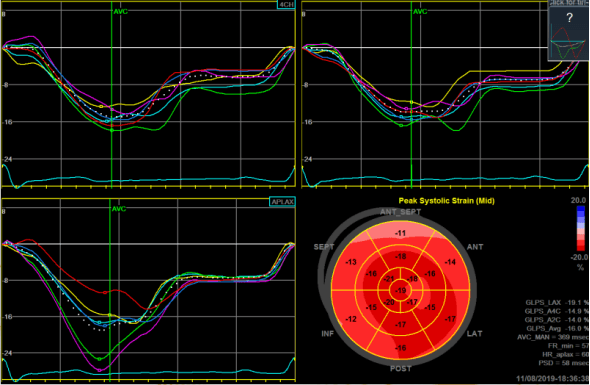
Task: Select the apex center segment showing -19
Action: pyautogui.click(x=401, y=291)
